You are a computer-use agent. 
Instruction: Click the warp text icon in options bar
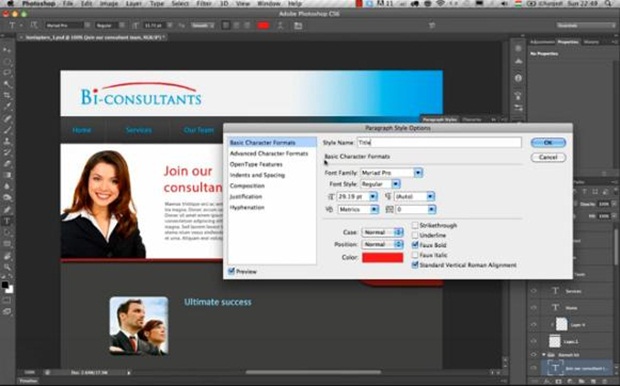(x=280, y=26)
